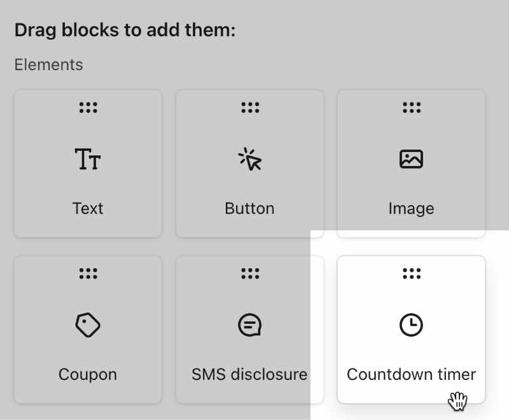Image resolution: width=509 pixels, height=420 pixels.
Task: Click the drag handle on the Coupon block
Action: (87, 274)
